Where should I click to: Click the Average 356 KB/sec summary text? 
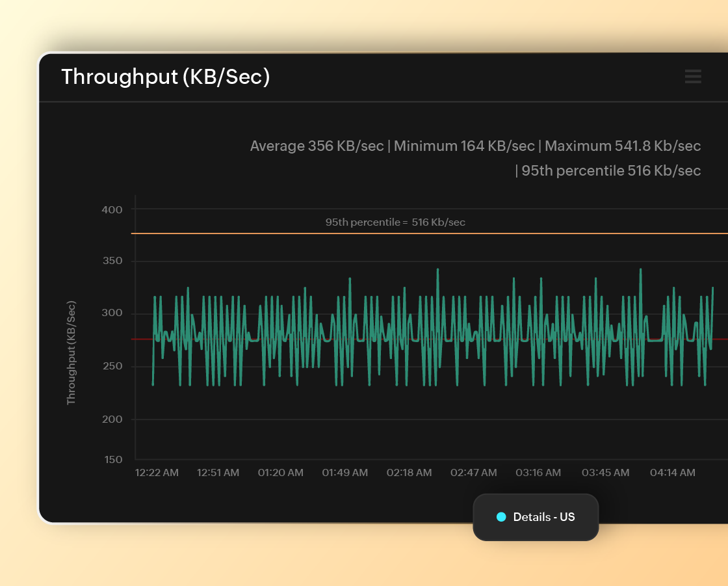click(317, 146)
